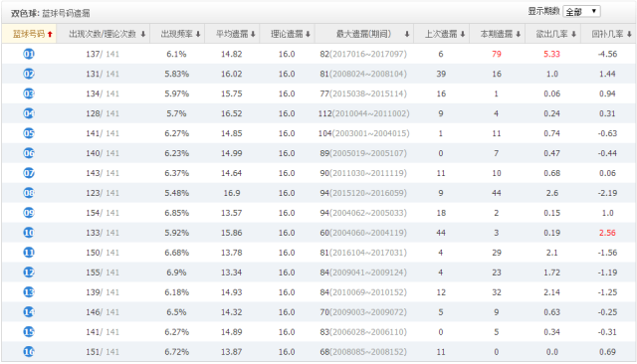Click max-miss cell 68(2008085~2008152)

coord(363,352)
